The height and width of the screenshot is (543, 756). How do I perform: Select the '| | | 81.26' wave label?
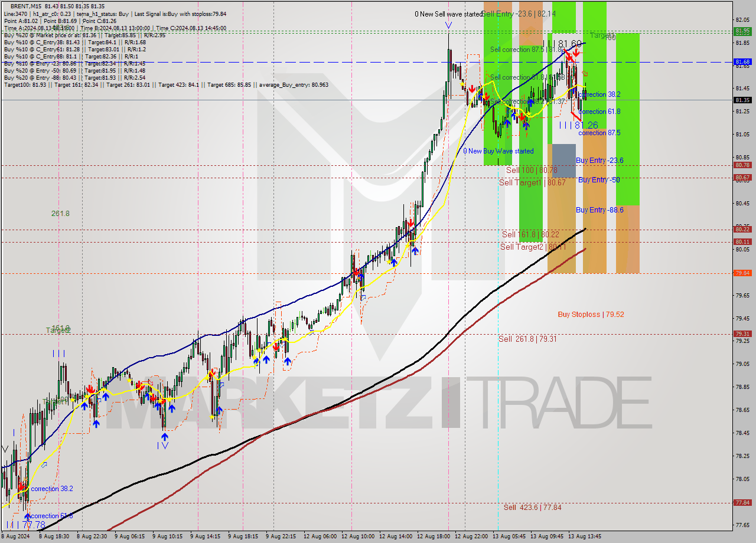tap(579, 125)
